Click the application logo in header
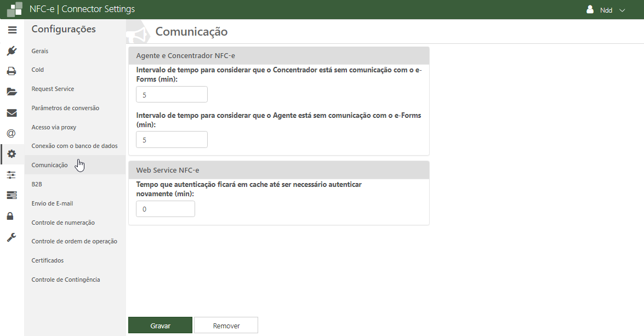Screen dimensions: 644x336 click(15, 9)
